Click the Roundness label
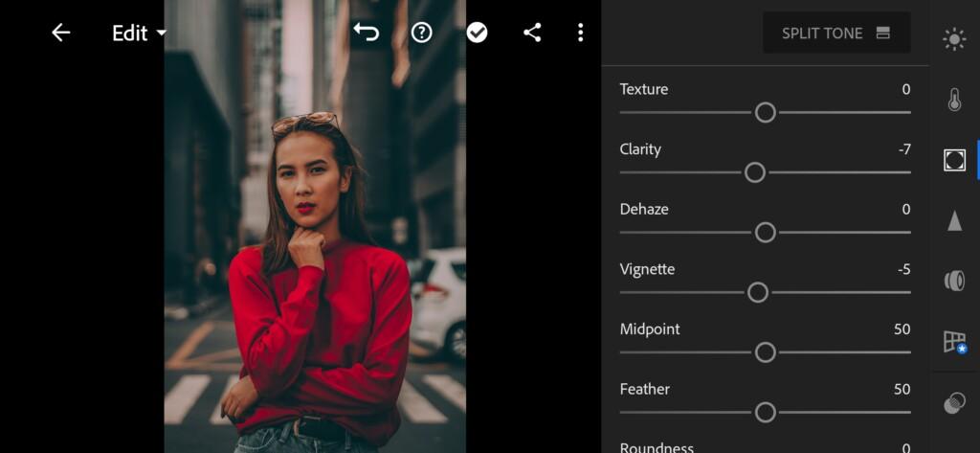The height and width of the screenshot is (453, 980). 657,447
